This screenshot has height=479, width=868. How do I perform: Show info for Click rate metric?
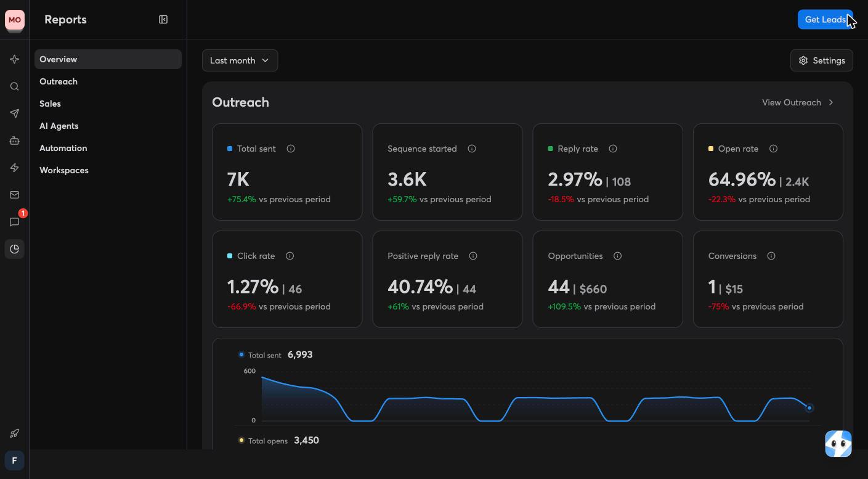point(290,256)
